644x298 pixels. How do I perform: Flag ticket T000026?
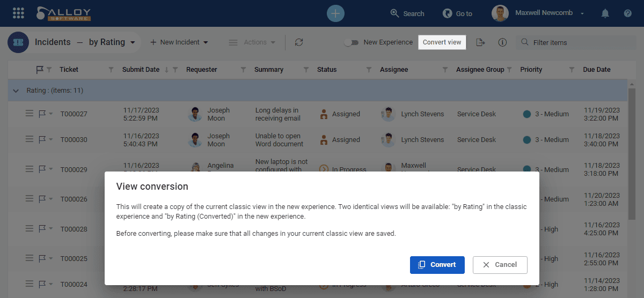[42, 199]
